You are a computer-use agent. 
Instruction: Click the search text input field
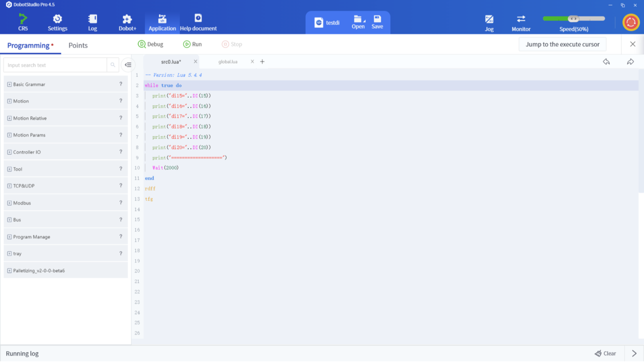click(x=55, y=65)
